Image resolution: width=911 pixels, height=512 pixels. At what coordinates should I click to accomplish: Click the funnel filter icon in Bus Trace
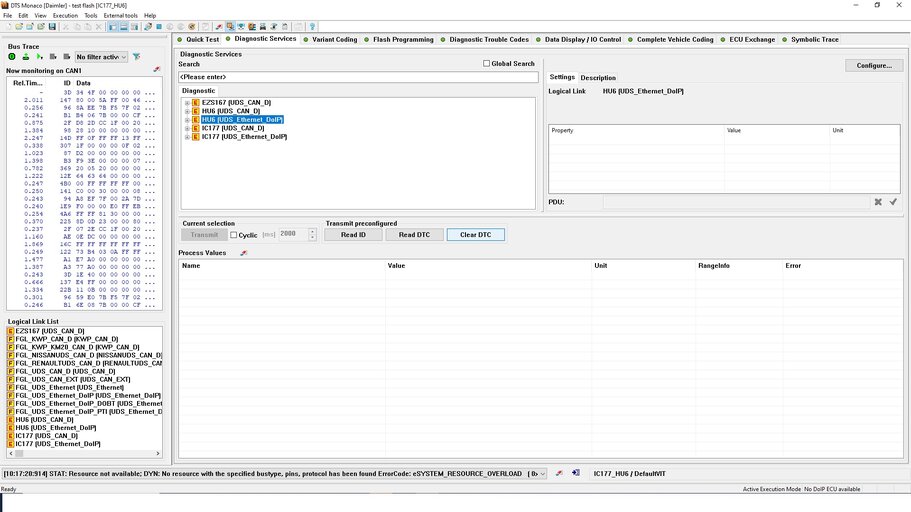[x=136, y=57]
